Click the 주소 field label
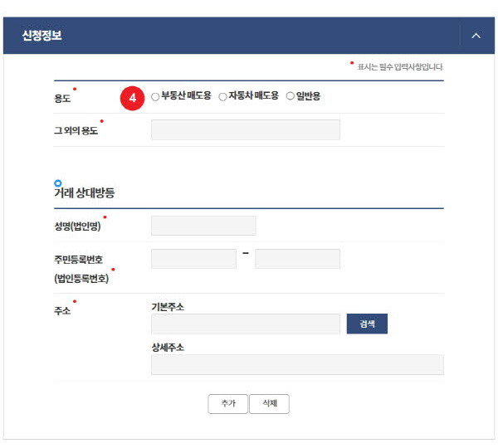Screen dimensions: 498x448 (62, 310)
